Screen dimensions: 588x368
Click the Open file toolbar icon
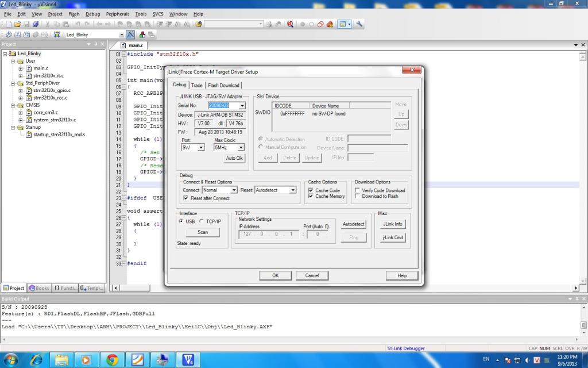coord(17,24)
